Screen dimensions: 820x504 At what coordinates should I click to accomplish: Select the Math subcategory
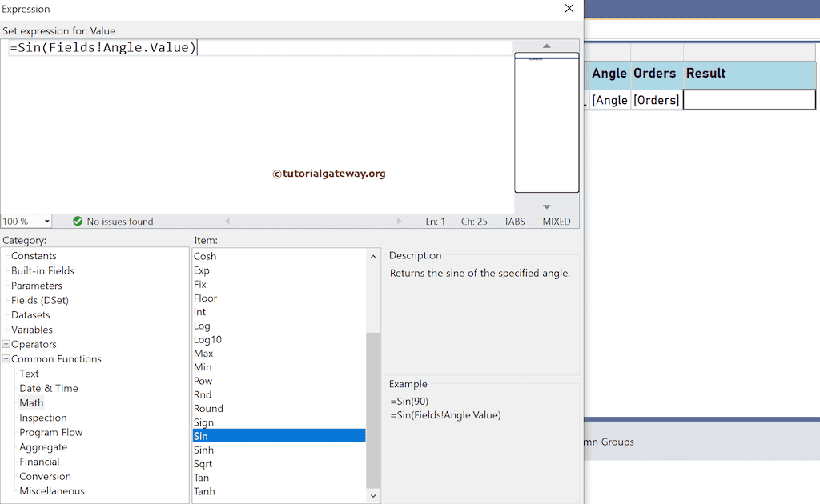[31, 402]
